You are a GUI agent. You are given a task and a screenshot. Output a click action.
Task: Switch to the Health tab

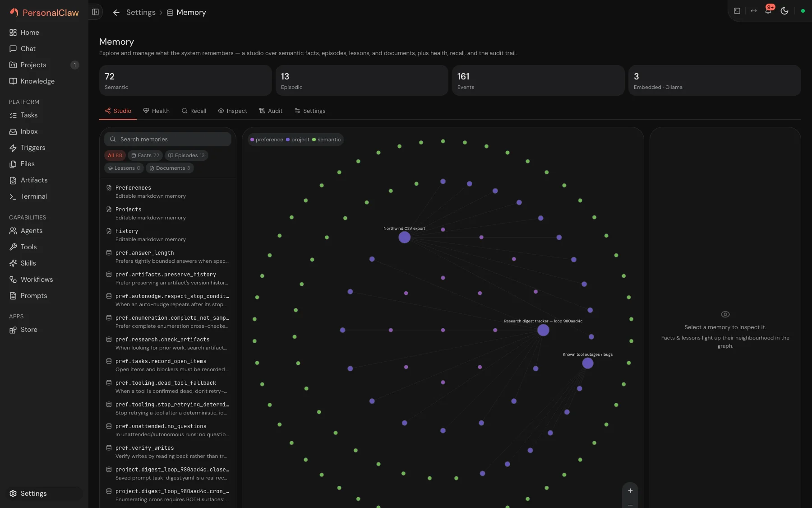click(156, 111)
